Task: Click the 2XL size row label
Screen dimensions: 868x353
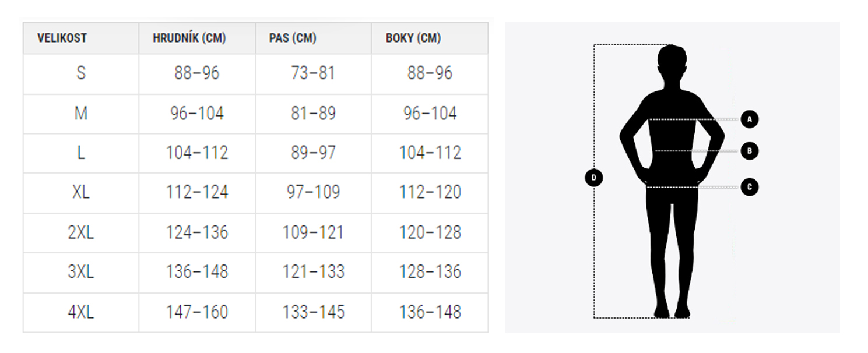Action: 81,232
